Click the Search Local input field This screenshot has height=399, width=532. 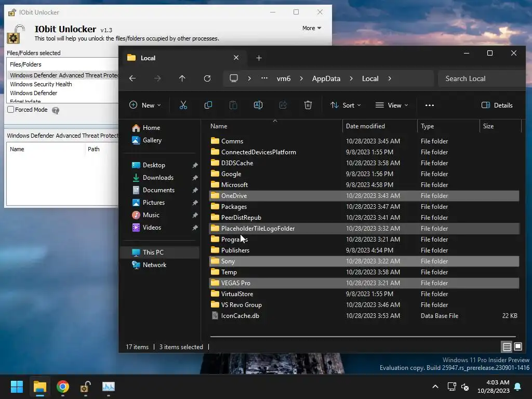pyautogui.click(x=482, y=78)
